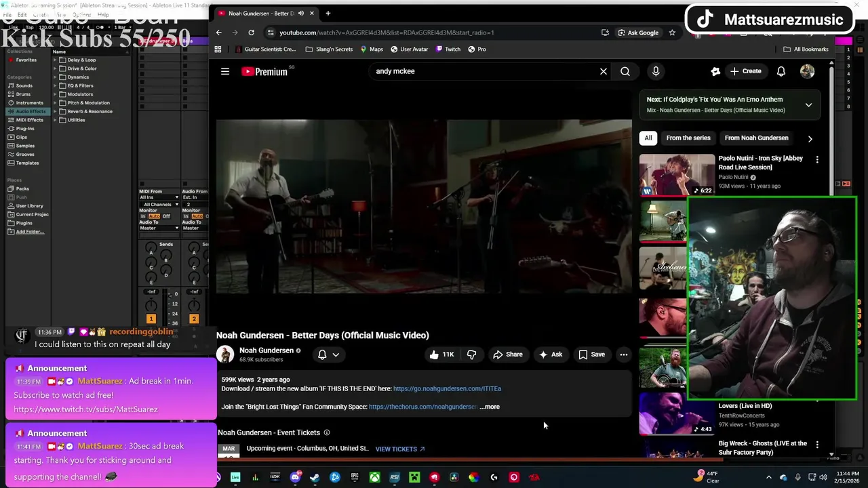The height and width of the screenshot is (488, 868).
Task: Open the Create button in YouTube header
Action: 746,71
